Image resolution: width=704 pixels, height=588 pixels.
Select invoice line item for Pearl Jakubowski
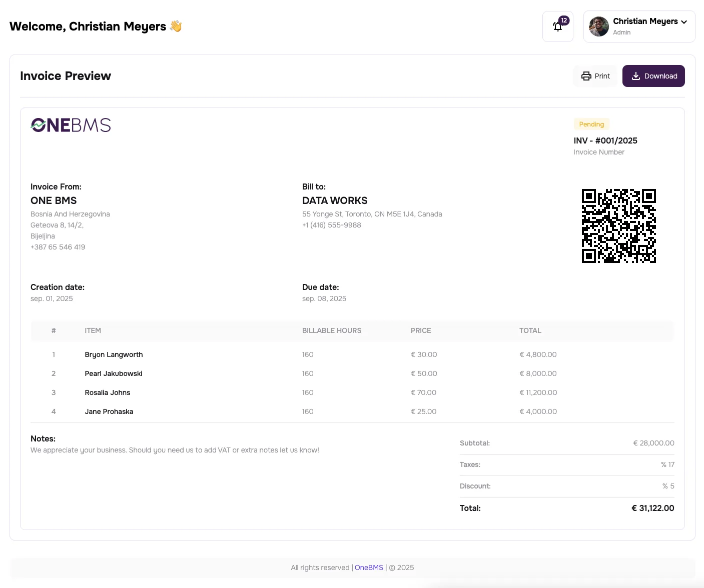click(x=114, y=373)
